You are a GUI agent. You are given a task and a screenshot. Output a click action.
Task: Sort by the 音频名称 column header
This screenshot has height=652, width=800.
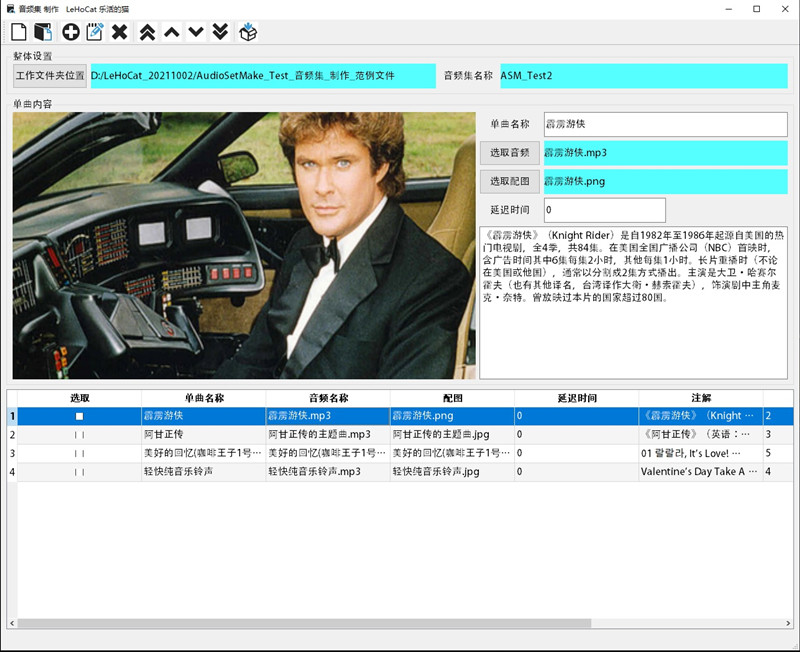coord(328,398)
